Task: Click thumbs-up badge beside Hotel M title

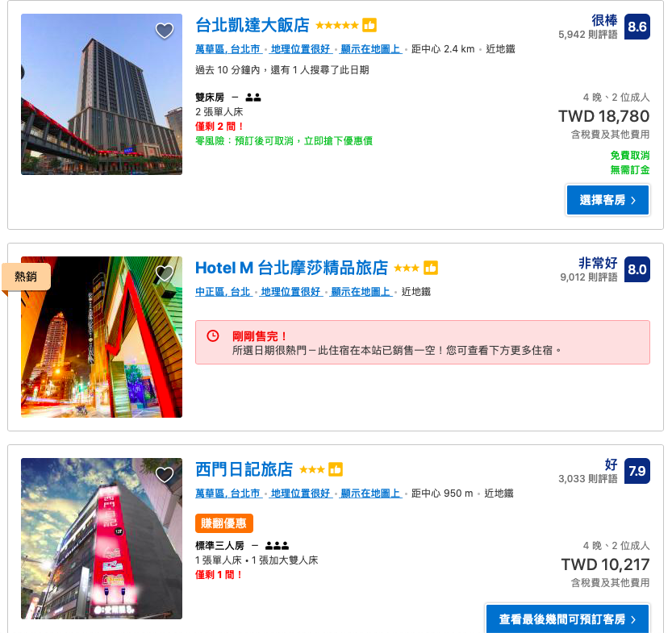Action: (431, 268)
